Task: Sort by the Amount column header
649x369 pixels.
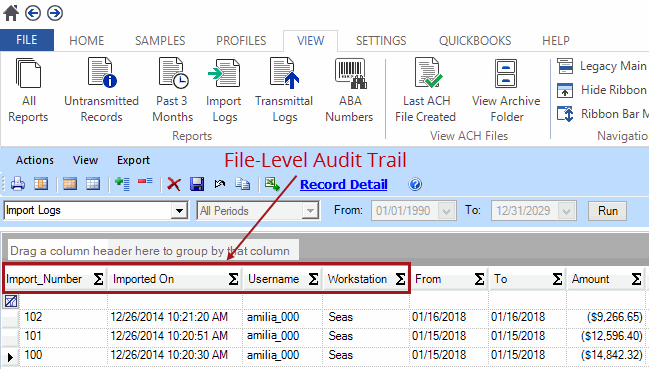Action: pyautogui.click(x=590, y=279)
